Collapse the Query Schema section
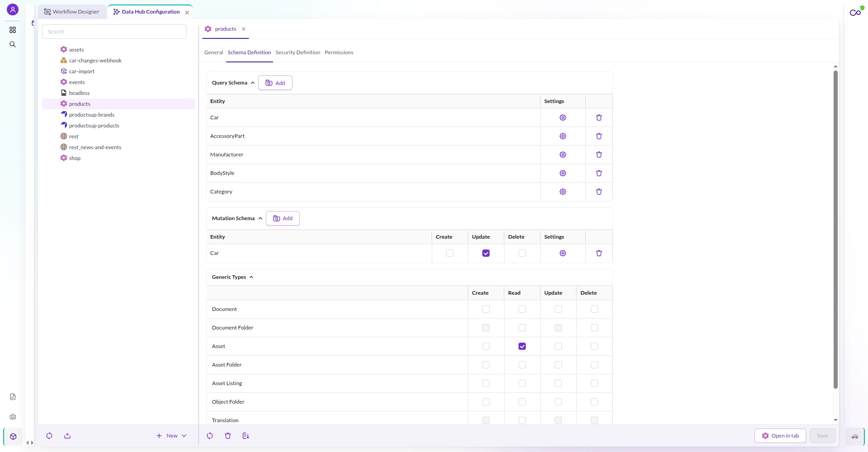The height and width of the screenshot is (452, 868). pos(253,83)
